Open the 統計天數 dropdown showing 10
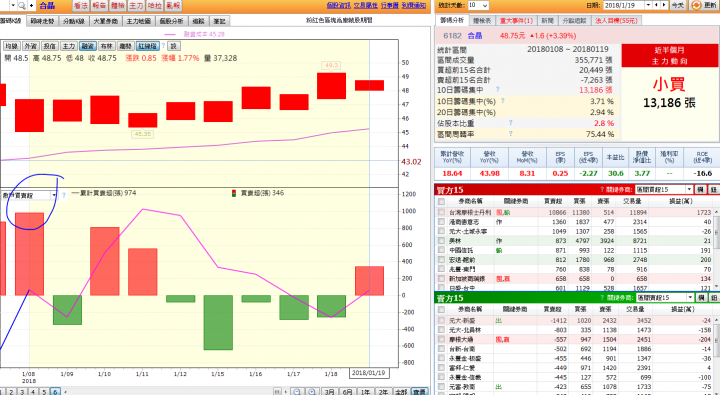Viewport: 720px width, 395px height. 478,5
